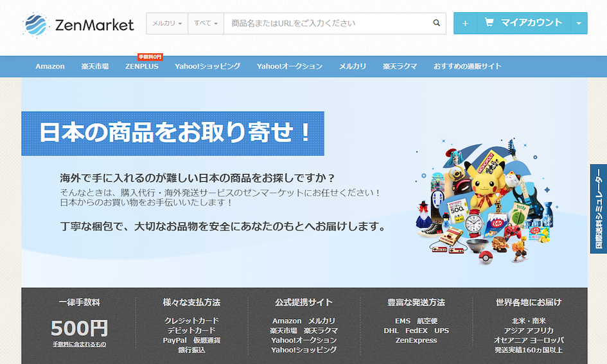
Task: Click the plus button beside マイアカウント
Action: pyautogui.click(x=465, y=23)
